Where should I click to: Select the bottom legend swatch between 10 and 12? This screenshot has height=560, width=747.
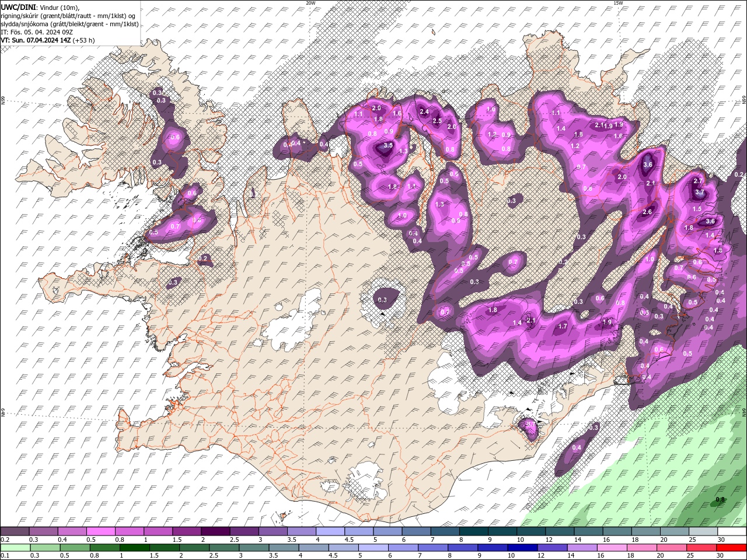pos(522,547)
